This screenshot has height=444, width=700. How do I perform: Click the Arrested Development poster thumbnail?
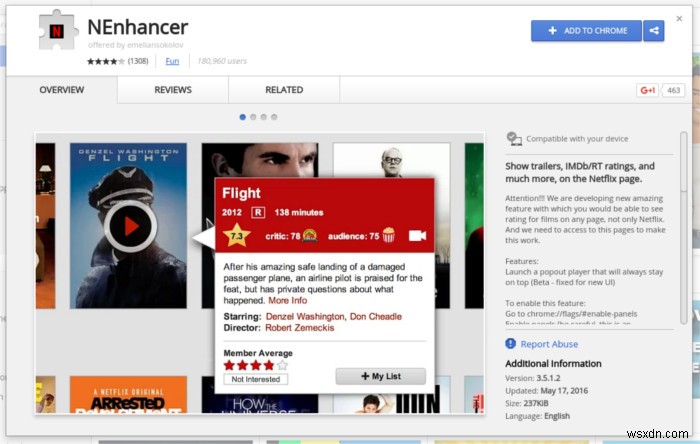(128, 394)
